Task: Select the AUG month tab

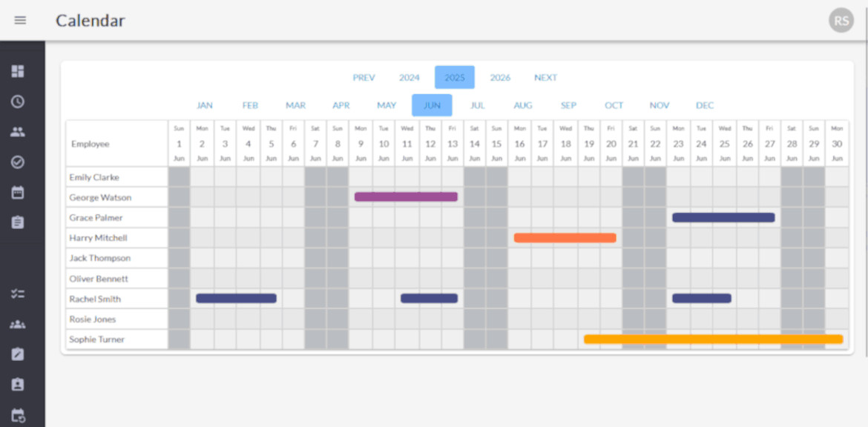Action: (x=522, y=105)
